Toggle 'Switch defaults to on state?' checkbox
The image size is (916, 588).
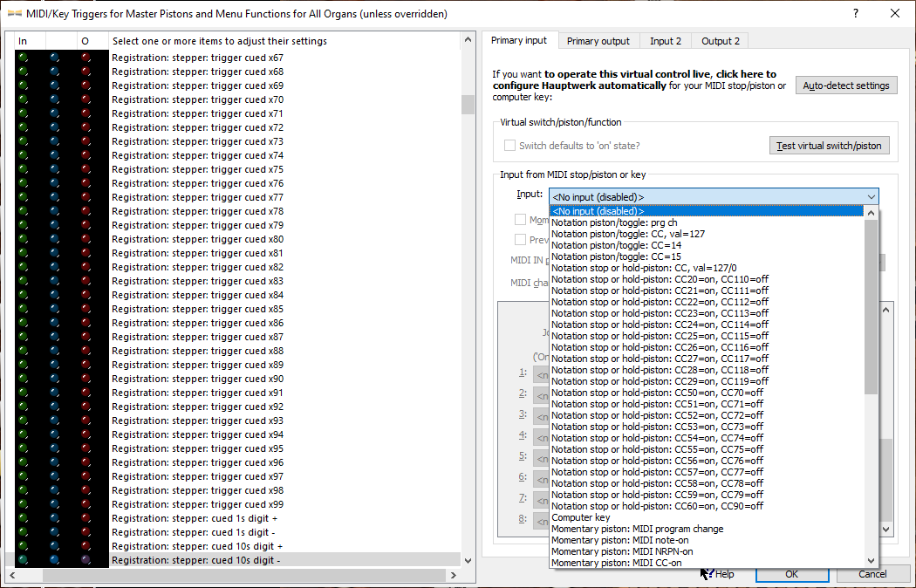(x=510, y=146)
